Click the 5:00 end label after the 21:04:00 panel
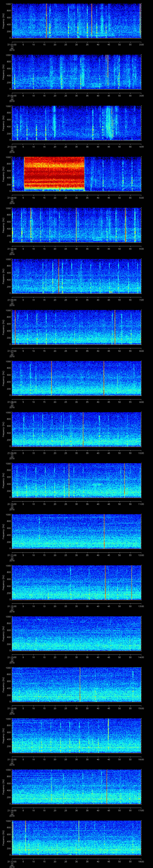The height and width of the screenshot is (868, 153). point(141,198)
